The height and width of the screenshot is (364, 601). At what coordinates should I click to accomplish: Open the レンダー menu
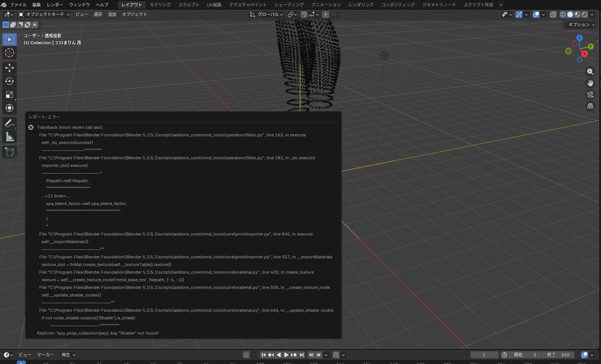[x=55, y=5]
